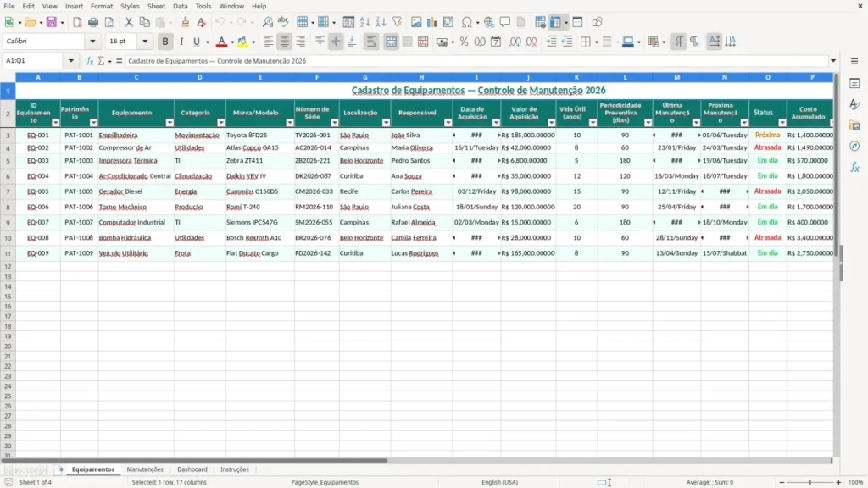
Task: Click column header A
Action: click(38, 77)
